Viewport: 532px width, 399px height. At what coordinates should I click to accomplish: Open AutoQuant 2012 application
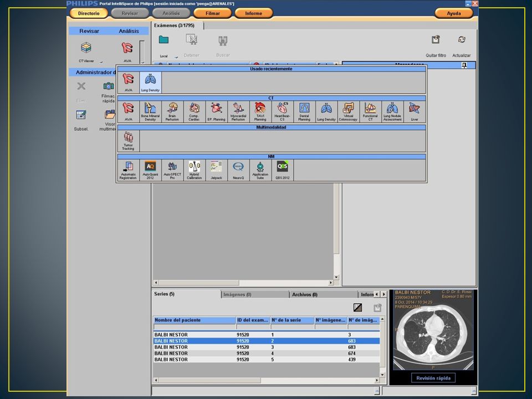click(x=150, y=170)
